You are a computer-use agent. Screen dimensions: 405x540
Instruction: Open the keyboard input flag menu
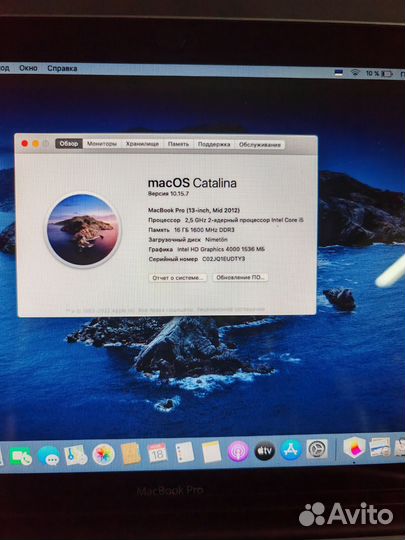pyautogui.click(x=339, y=72)
